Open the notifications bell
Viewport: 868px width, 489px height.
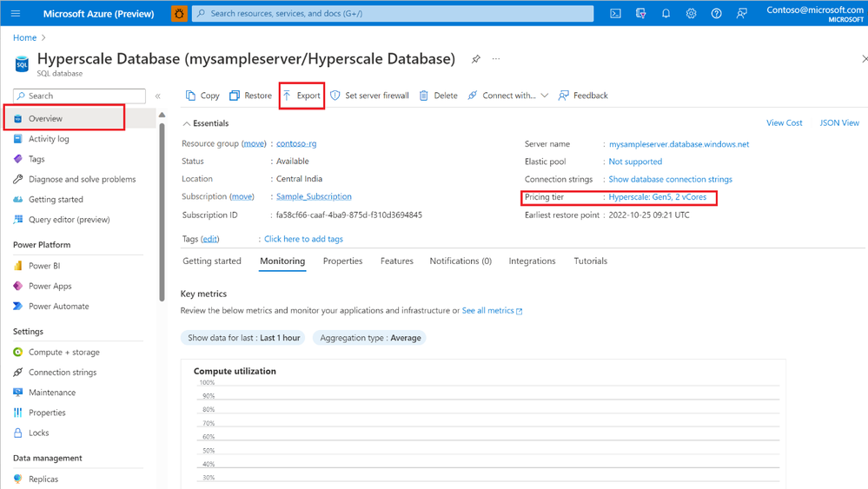(x=666, y=13)
